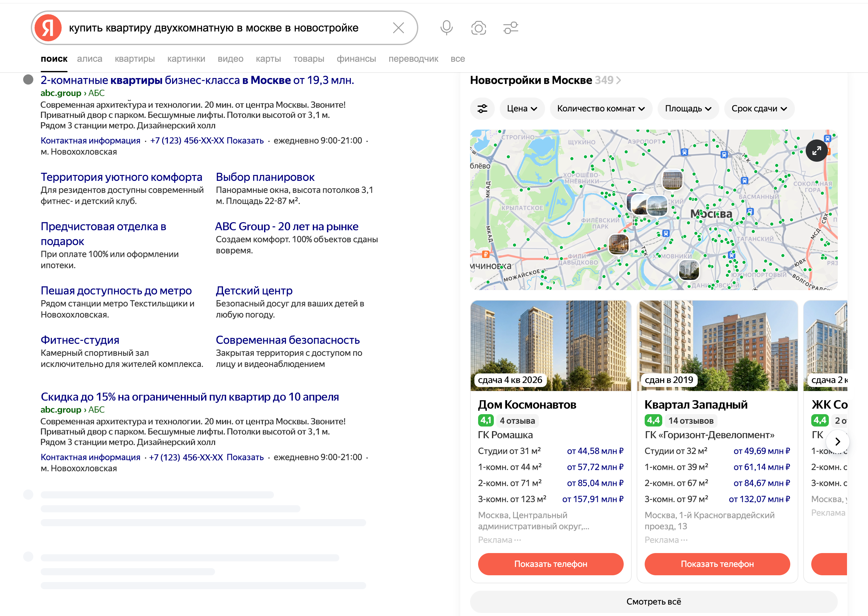The height and width of the screenshot is (616, 868).
Task: Open Предчистовая отделка в подарок link
Action: (103, 234)
